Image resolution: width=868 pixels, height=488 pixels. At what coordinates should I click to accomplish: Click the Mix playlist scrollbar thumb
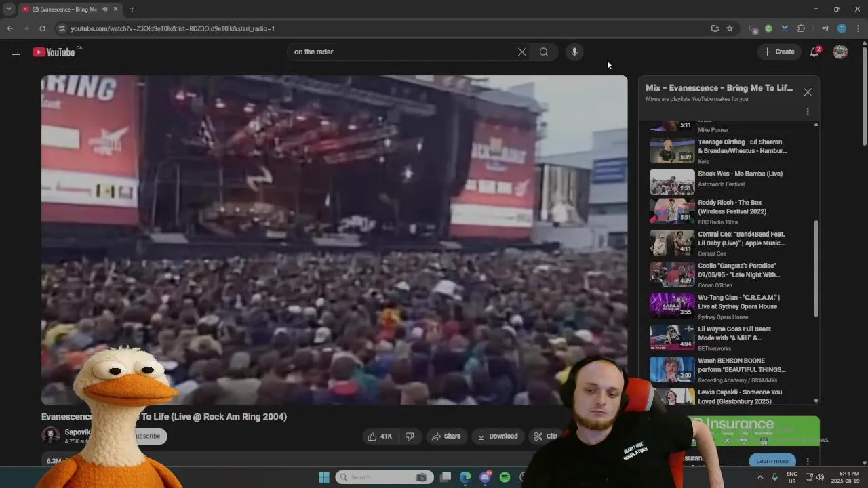[816, 268]
